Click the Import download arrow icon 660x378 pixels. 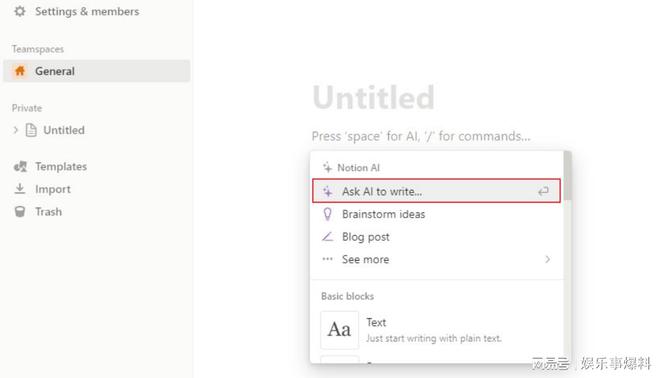(20, 189)
